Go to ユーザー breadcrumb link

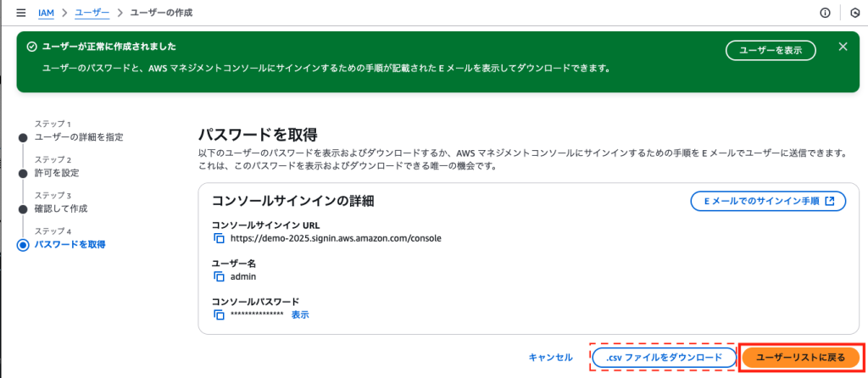[x=92, y=12]
